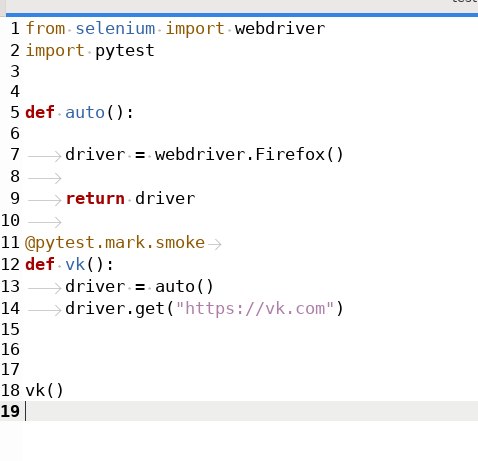Click 'pytest' on line 2
Screen dimensions: 478x461
point(125,51)
